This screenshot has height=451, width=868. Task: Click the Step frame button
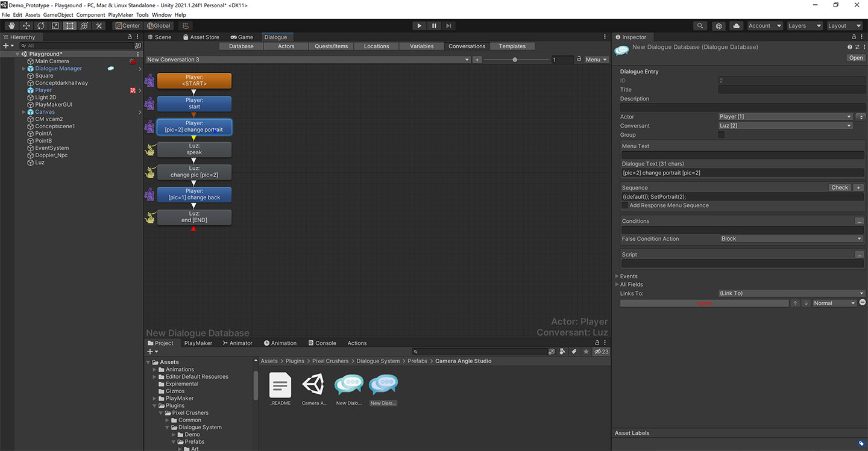pos(448,26)
